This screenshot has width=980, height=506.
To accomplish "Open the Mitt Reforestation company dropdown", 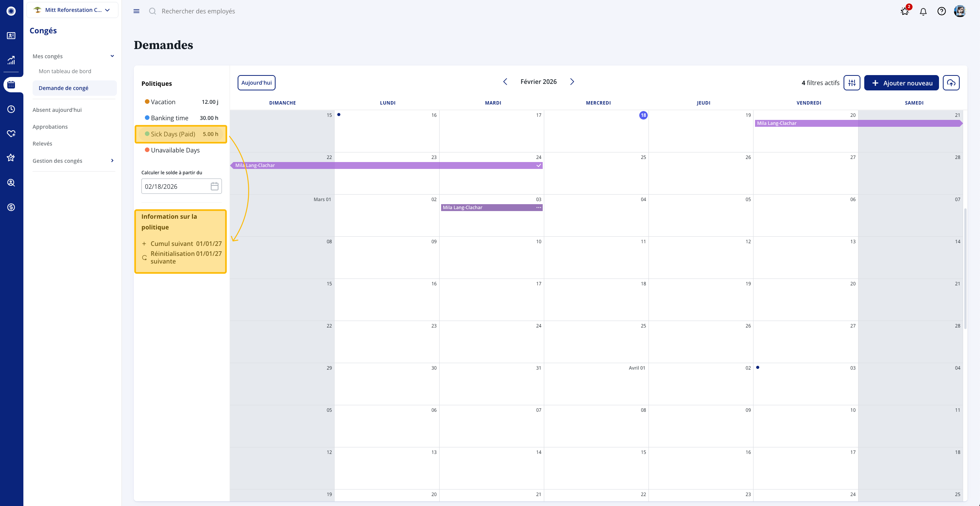I will pos(72,10).
